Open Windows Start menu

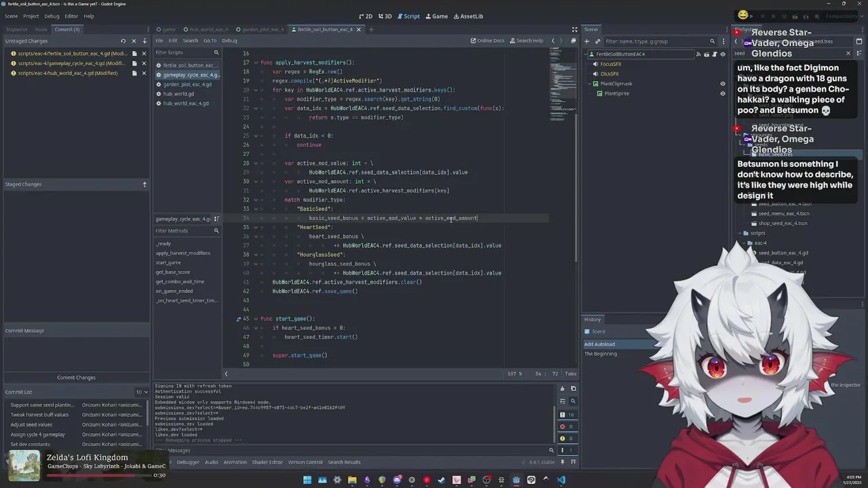307,480
